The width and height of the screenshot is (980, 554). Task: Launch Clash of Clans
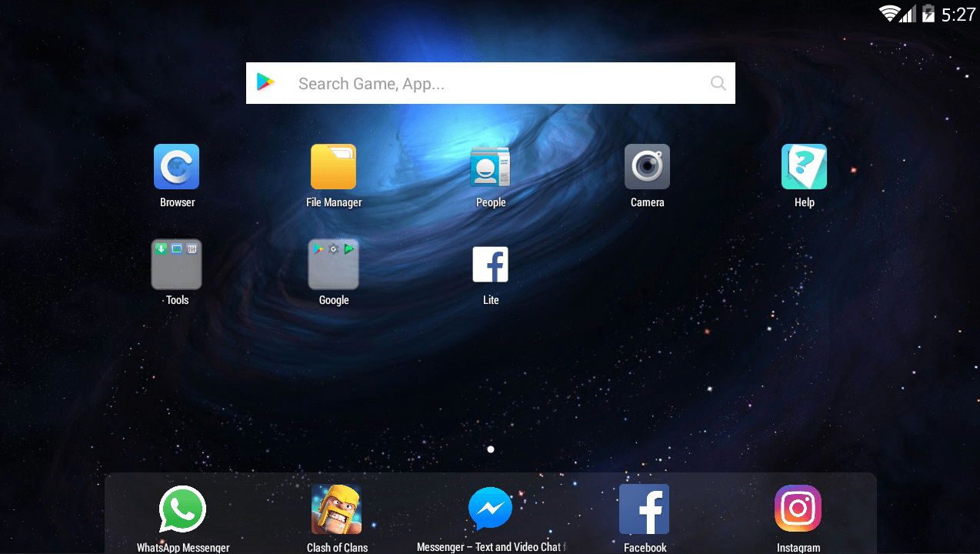point(336,509)
